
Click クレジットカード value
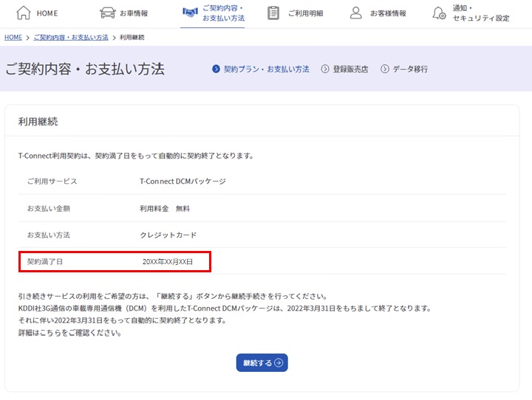point(168,235)
